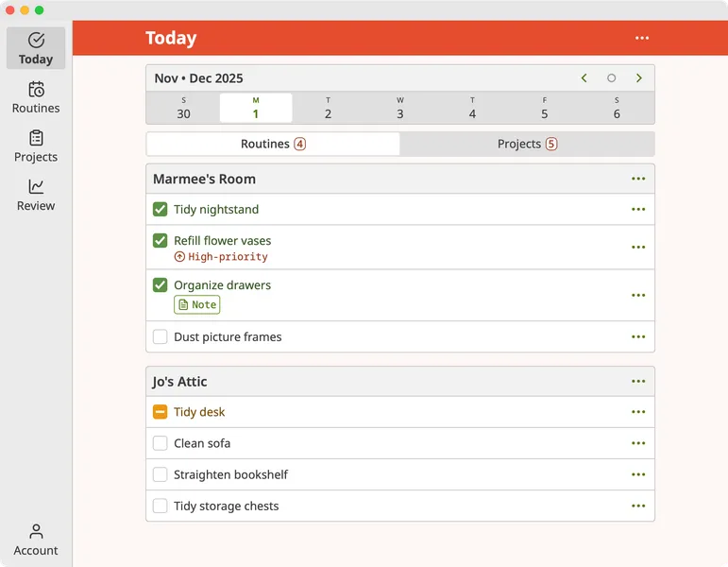This screenshot has width=728, height=567.
Task: Open options for Tidy desk
Action: tap(638, 412)
